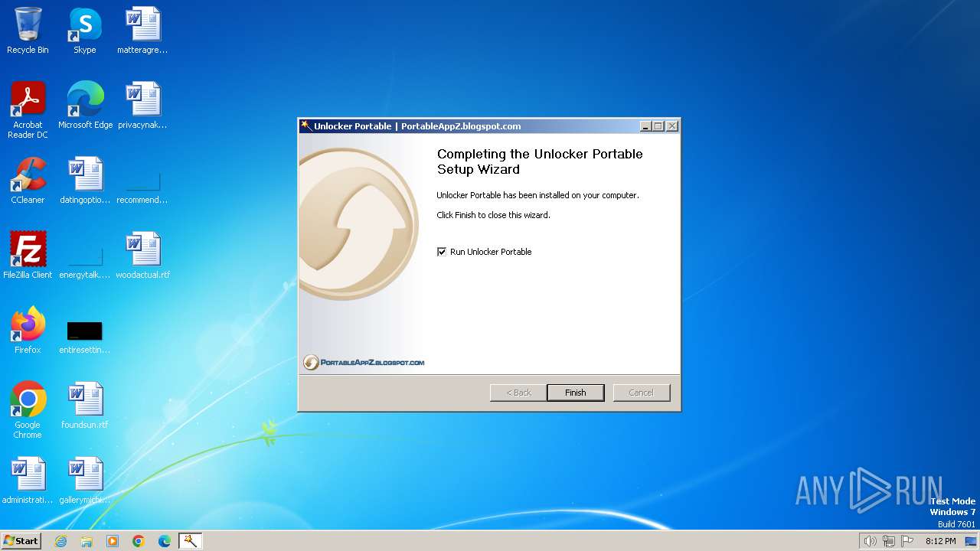Maximize the Unlocker Portable setup window
980x551 pixels.
pos(658,126)
